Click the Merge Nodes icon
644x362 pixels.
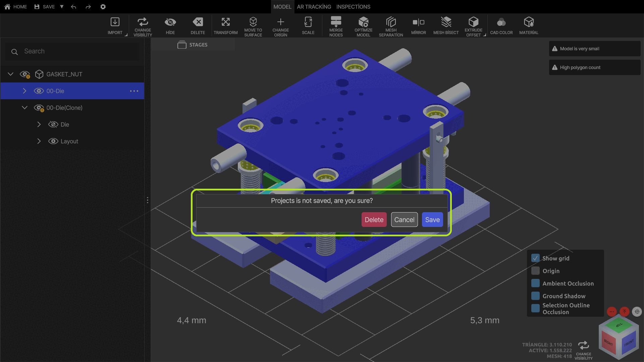pos(336,22)
